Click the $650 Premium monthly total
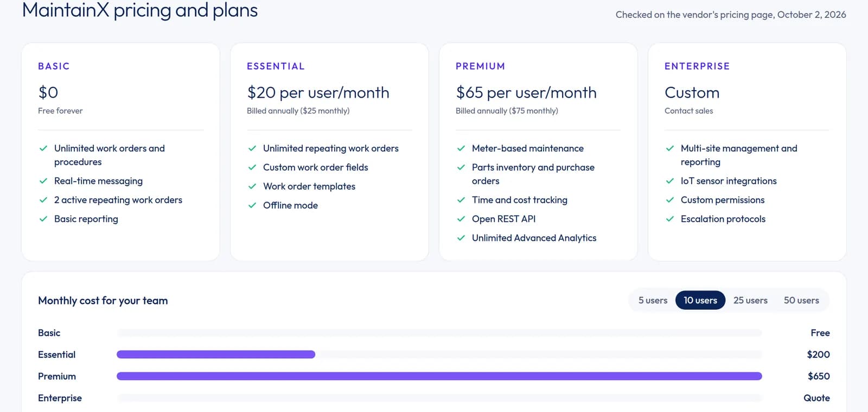The height and width of the screenshot is (412, 868). pos(819,376)
